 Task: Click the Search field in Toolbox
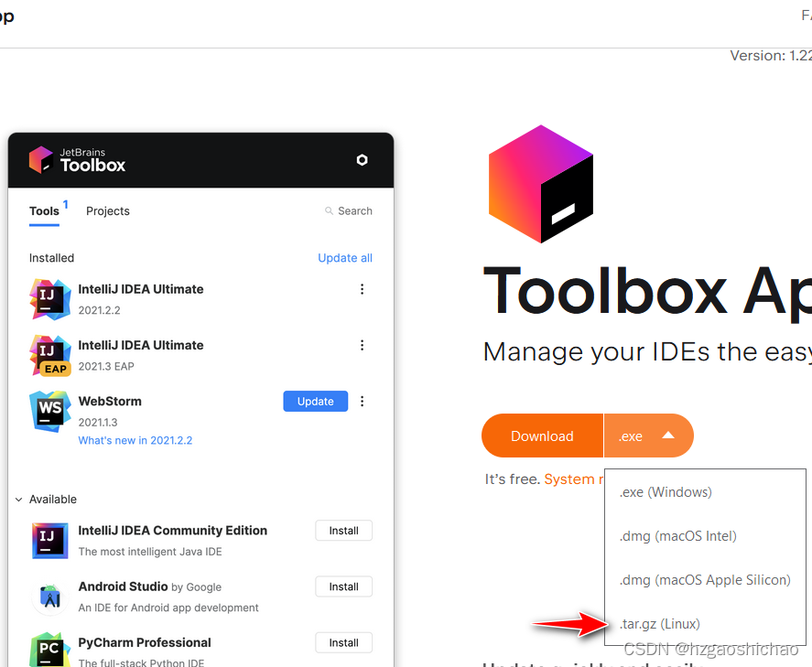(349, 210)
